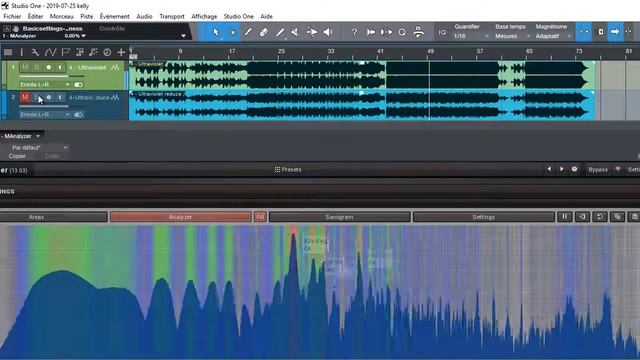Screen dimensions: 640x360
Task: Click the wrench track options icon
Action: point(35,52)
